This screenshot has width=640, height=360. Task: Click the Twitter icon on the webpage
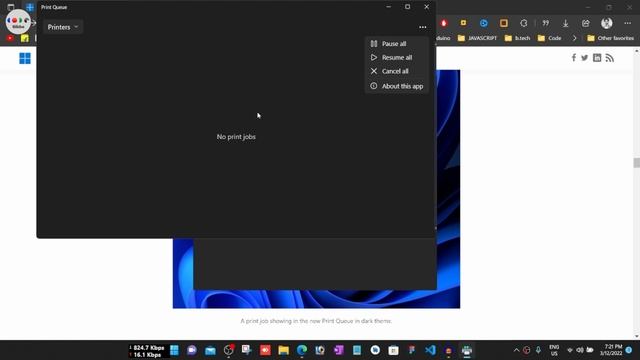pyautogui.click(x=584, y=58)
